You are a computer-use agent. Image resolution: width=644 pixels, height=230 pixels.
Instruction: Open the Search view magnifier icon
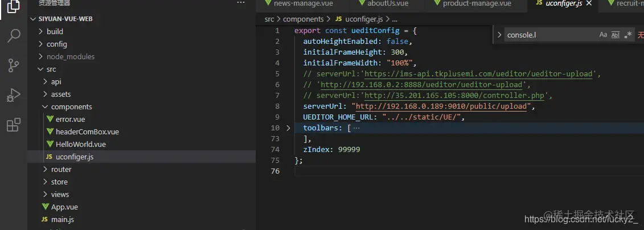14,36
